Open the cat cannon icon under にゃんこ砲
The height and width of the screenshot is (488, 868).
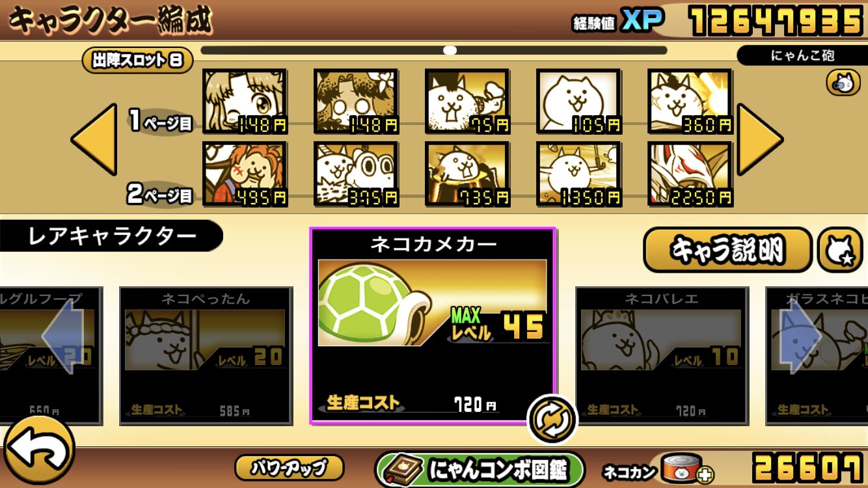(x=843, y=83)
